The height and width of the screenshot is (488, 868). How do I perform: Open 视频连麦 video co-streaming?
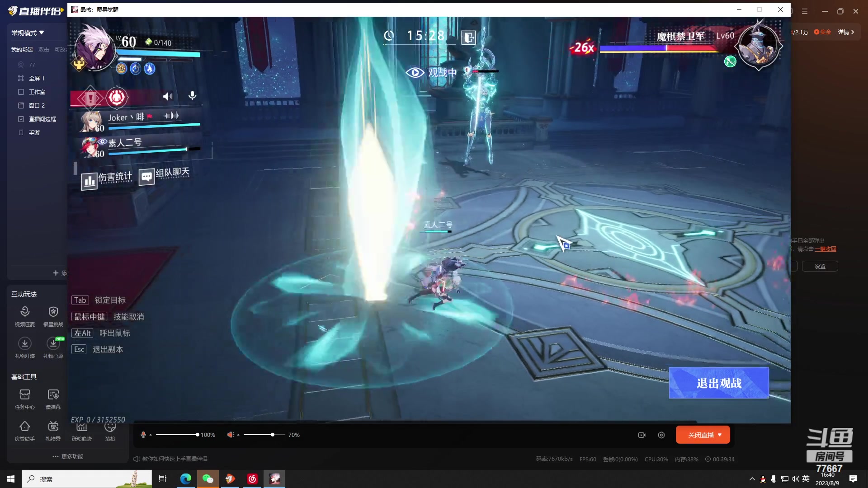click(x=25, y=316)
